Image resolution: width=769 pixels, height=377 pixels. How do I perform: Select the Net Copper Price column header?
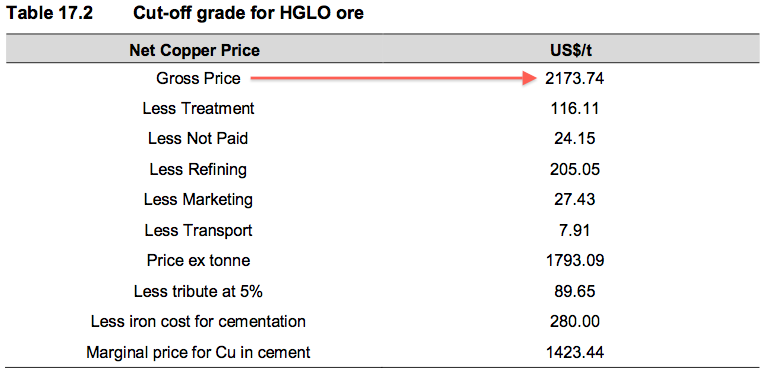pos(195,50)
